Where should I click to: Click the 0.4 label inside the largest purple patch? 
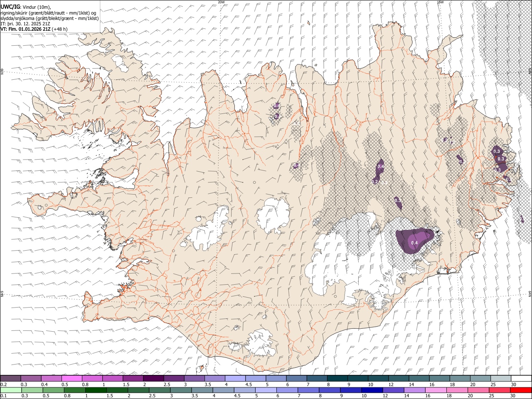point(414,243)
